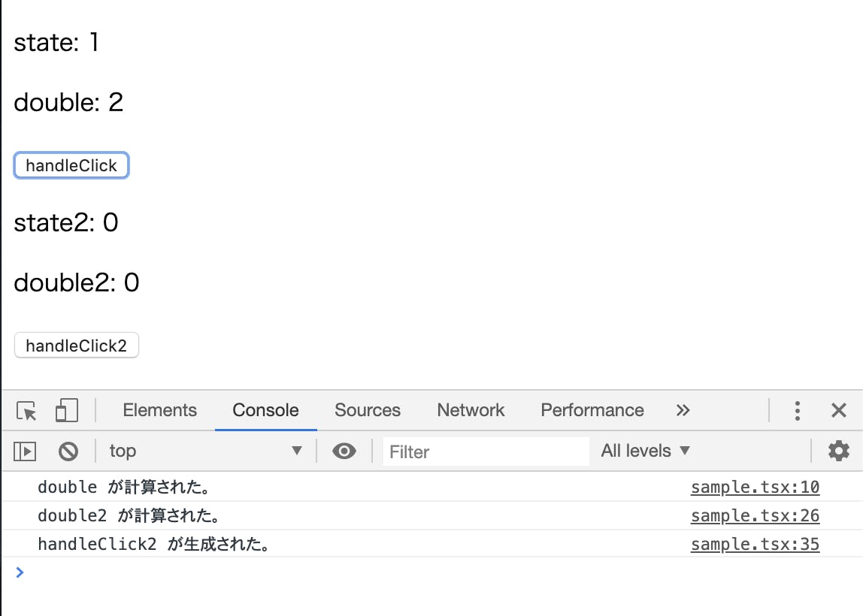Create a live expression with the eye icon
The image size is (863, 616).
(x=344, y=451)
